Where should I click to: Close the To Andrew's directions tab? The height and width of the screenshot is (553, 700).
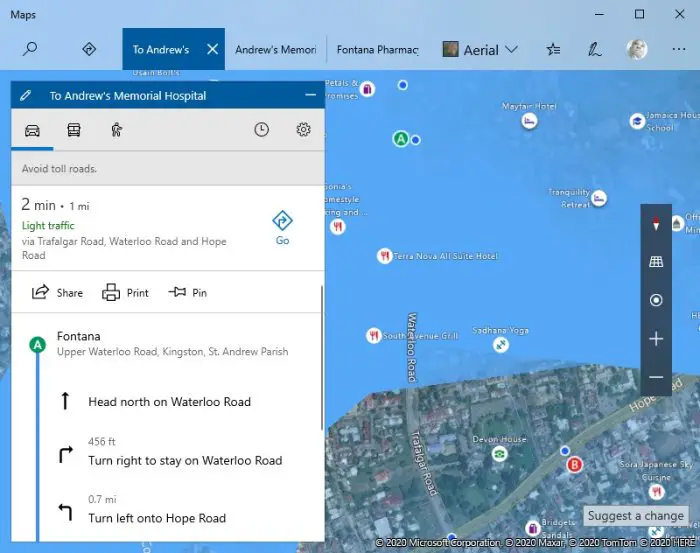coord(212,49)
